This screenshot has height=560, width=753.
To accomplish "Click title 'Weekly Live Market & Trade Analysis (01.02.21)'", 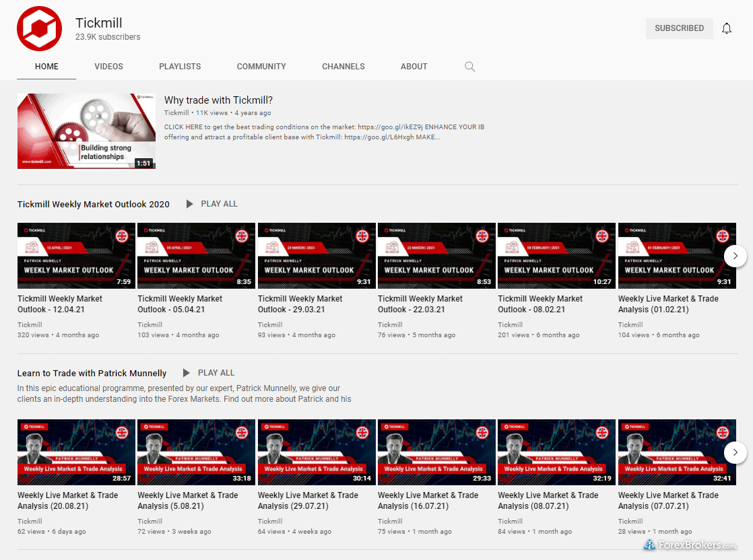I will coord(669,304).
